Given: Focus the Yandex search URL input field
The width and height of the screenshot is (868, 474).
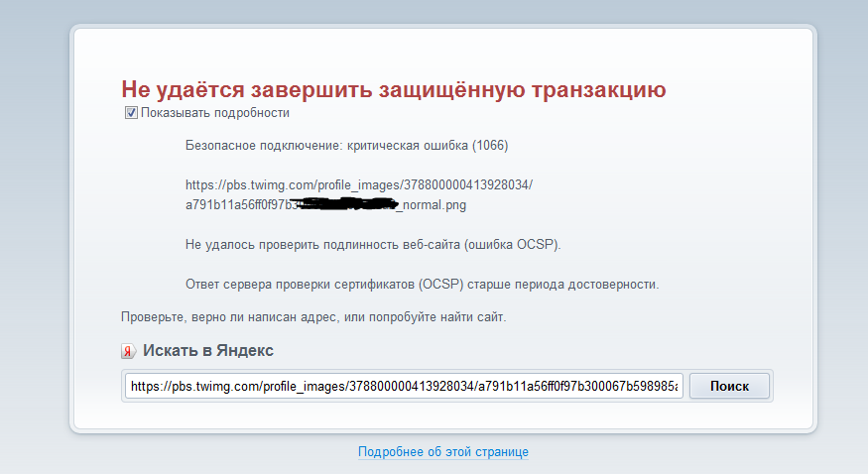Looking at the screenshot, I should pos(404,386).
